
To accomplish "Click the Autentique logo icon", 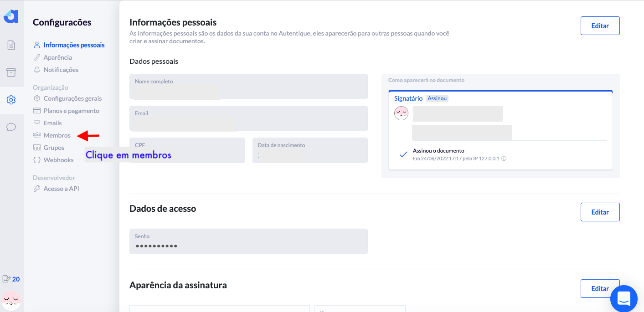I will pyautogui.click(x=11, y=16).
